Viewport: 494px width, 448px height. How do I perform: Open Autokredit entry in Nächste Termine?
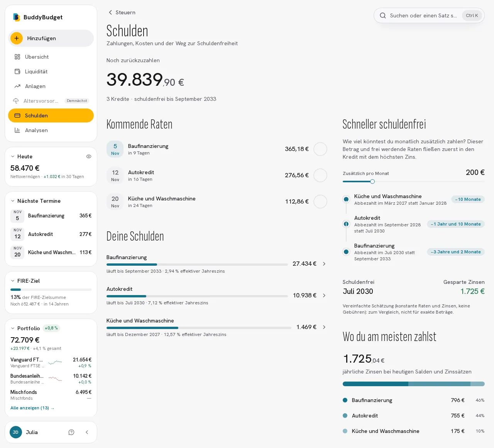tap(51, 234)
